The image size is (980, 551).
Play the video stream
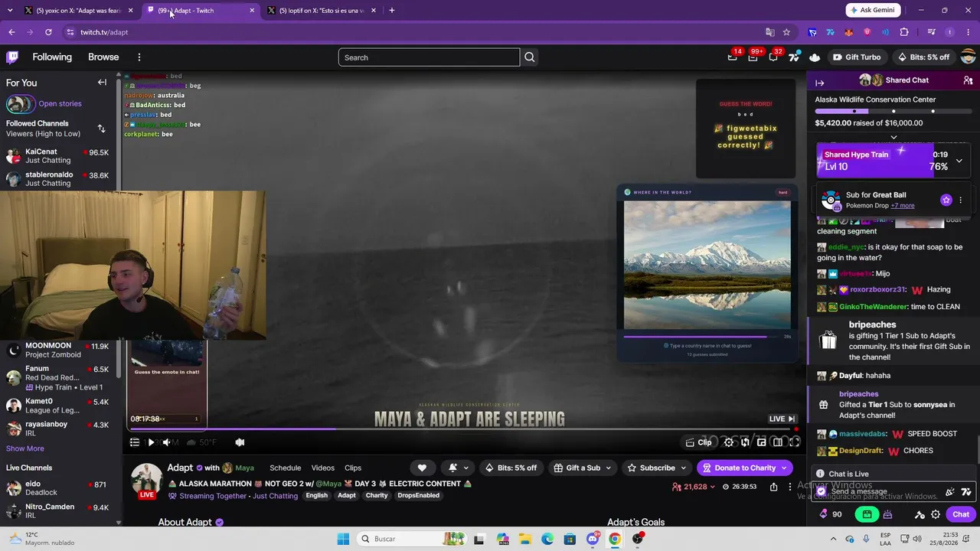pos(151,442)
